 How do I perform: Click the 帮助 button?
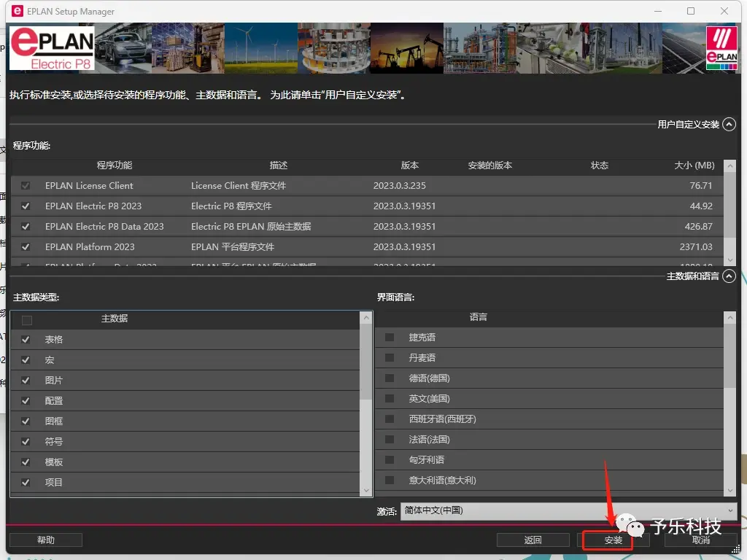[x=46, y=540]
